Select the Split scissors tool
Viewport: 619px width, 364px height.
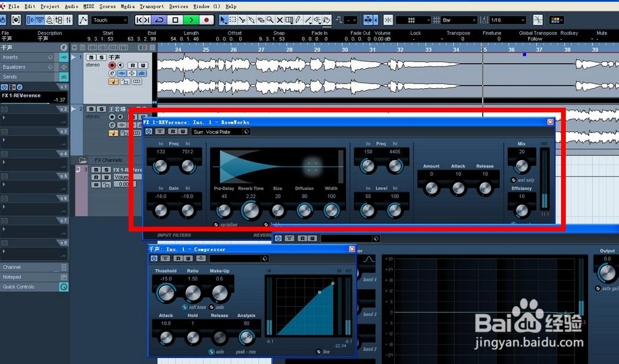pos(242,20)
